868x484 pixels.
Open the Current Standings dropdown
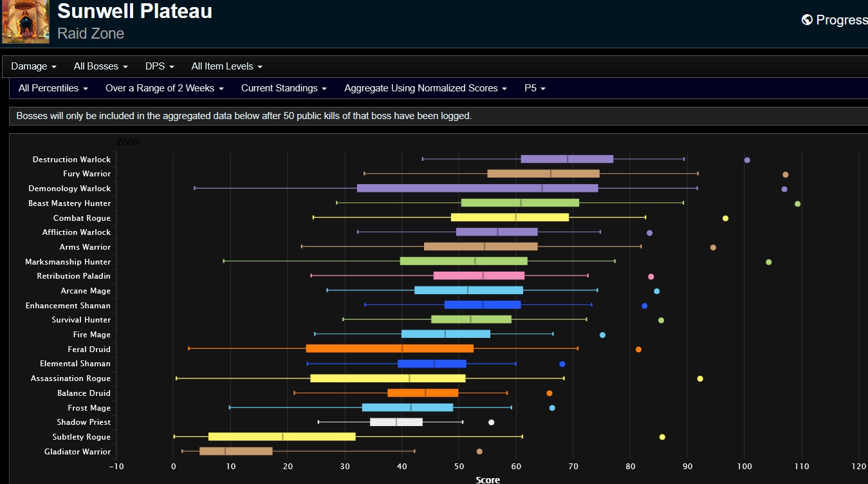tap(284, 88)
